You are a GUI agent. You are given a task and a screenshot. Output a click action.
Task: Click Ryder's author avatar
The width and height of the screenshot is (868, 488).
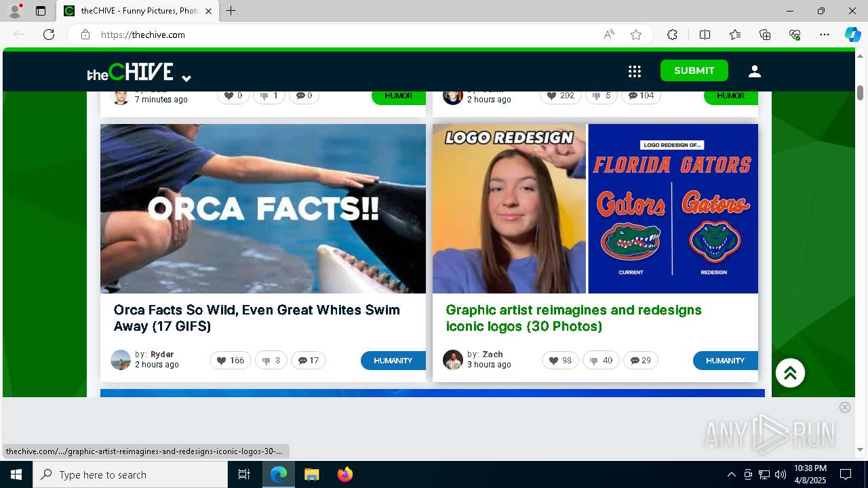pyautogui.click(x=121, y=360)
